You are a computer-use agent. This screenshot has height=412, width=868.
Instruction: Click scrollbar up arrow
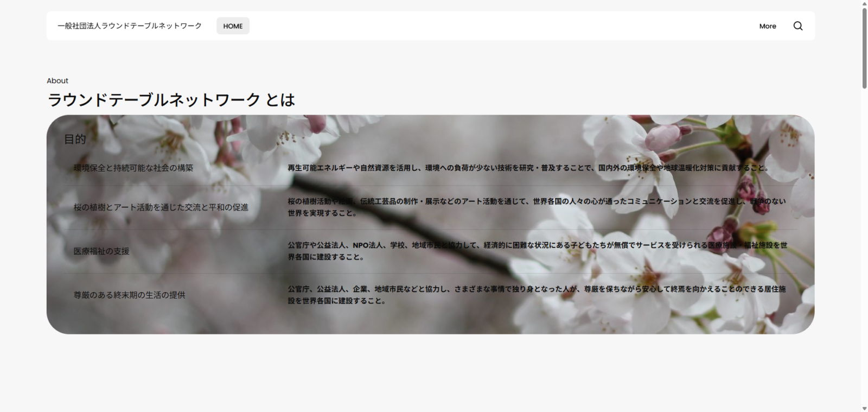coord(864,3)
